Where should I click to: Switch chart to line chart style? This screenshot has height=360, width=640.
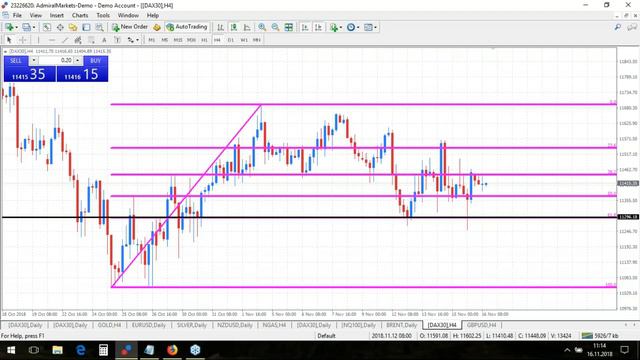click(247, 27)
